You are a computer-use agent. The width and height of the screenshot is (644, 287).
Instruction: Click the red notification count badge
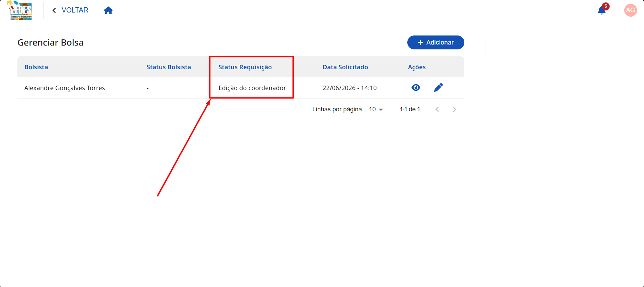coord(606,6)
